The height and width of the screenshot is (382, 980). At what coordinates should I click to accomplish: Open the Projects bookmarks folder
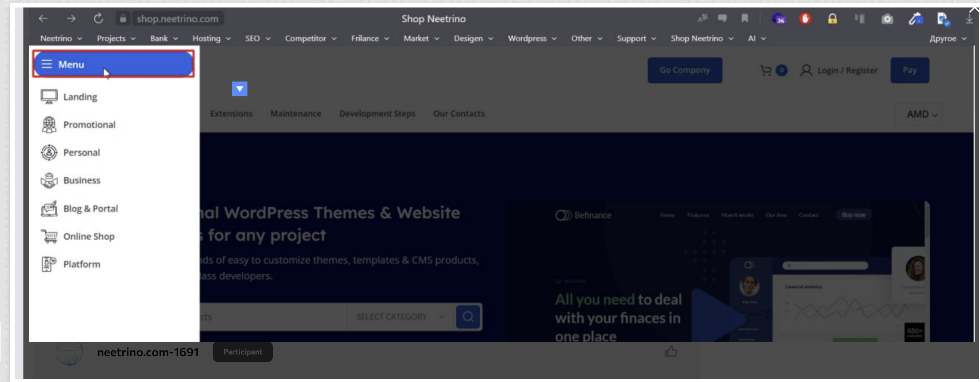pos(116,39)
